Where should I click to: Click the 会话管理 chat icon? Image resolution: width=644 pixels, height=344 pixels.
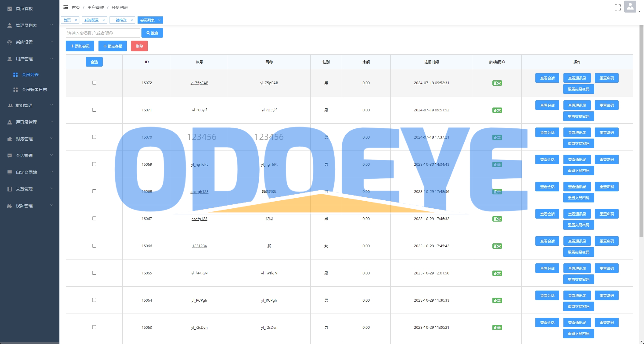(x=10, y=156)
